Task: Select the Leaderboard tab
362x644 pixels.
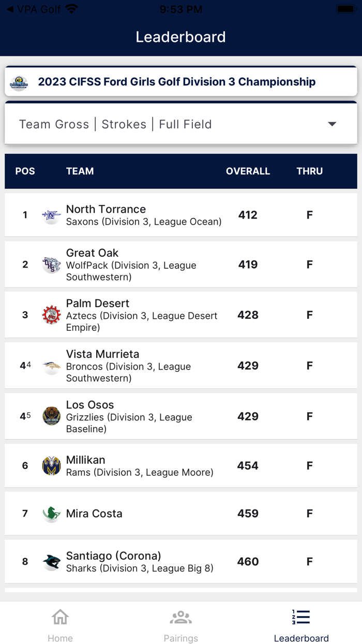Action: [x=301, y=625]
